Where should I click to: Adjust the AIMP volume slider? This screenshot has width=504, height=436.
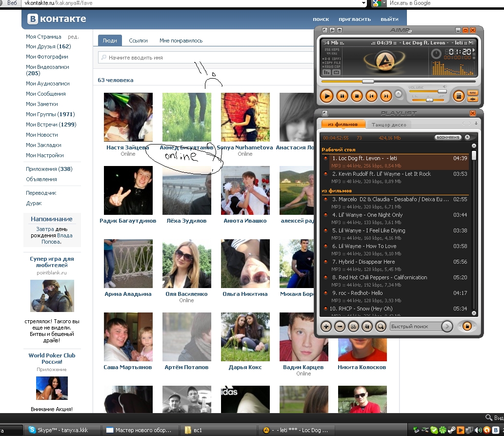427,91
